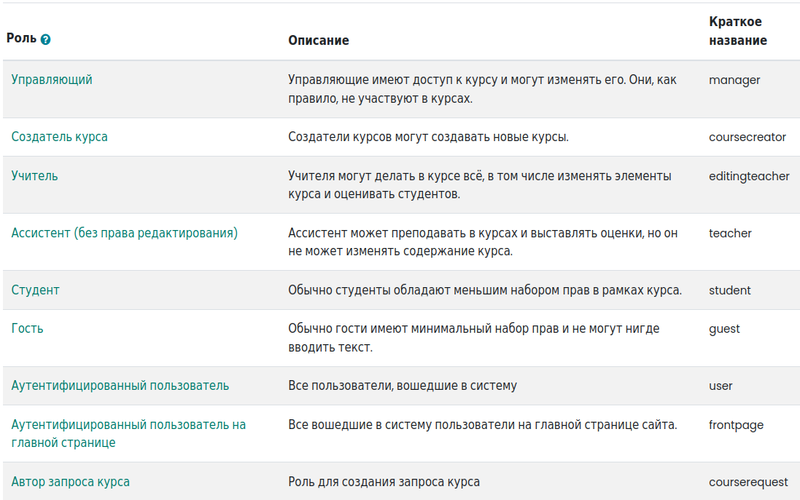This screenshot has height=500, width=800.
Task: Open the Гость role link
Action: [x=27, y=328]
